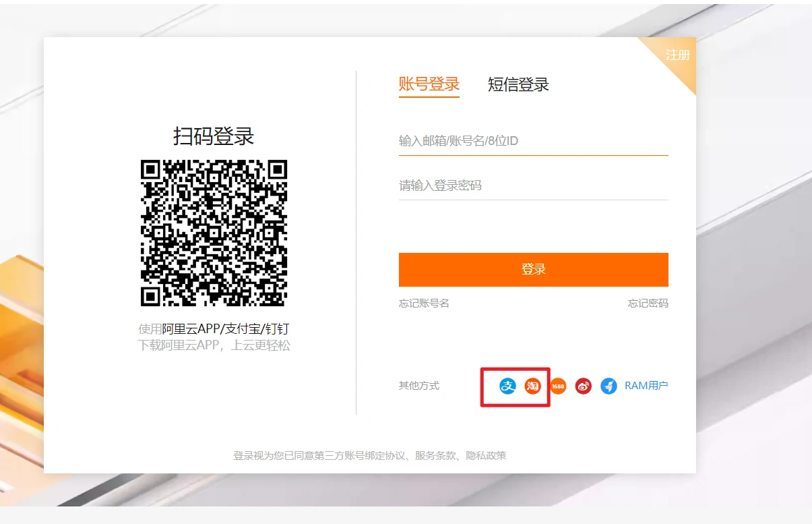Switch to the 短信登录 tab

click(x=518, y=84)
